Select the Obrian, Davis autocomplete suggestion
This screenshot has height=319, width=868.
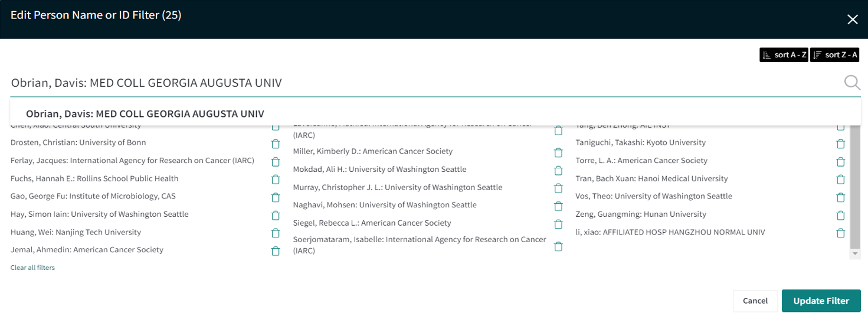[145, 113]
